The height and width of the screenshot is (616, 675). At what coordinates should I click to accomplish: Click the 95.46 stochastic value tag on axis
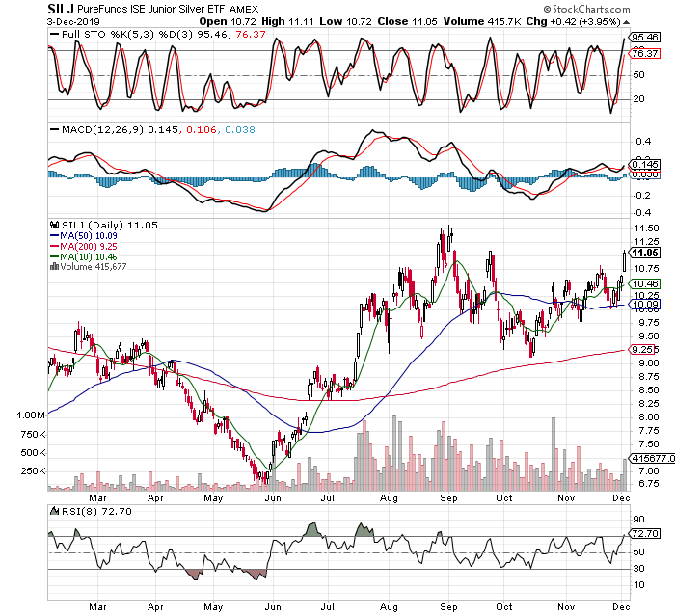pyautogui.click(x=645, y=37)
